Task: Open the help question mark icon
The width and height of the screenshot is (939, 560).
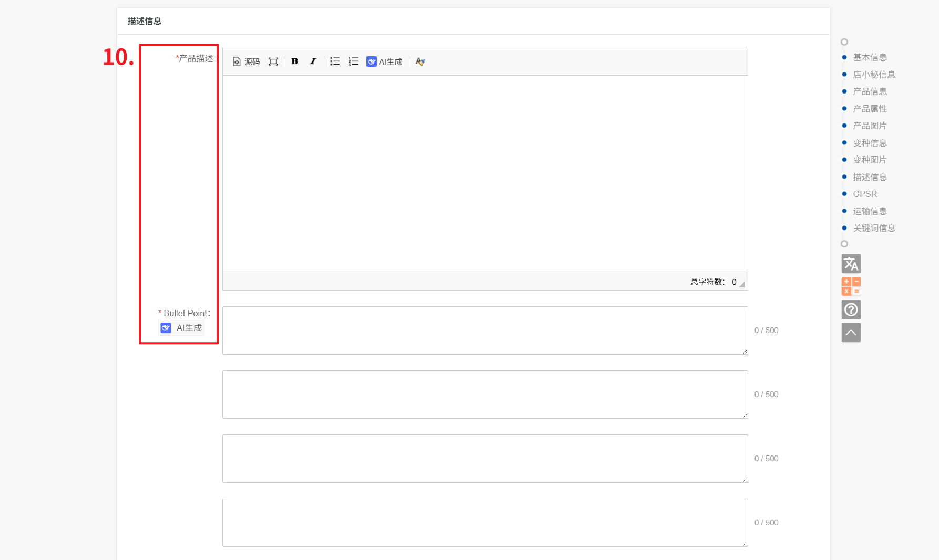Action: (851, 310)
